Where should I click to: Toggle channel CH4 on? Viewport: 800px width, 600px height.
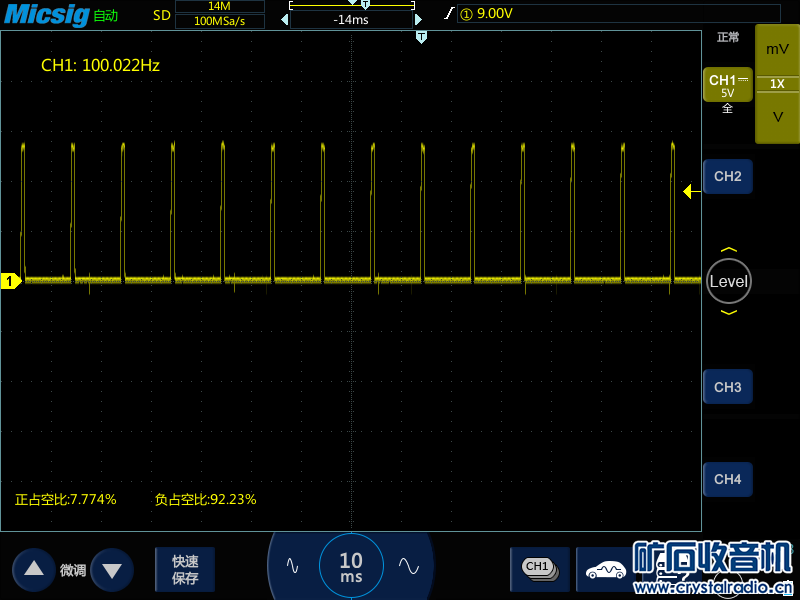(727, 479)
